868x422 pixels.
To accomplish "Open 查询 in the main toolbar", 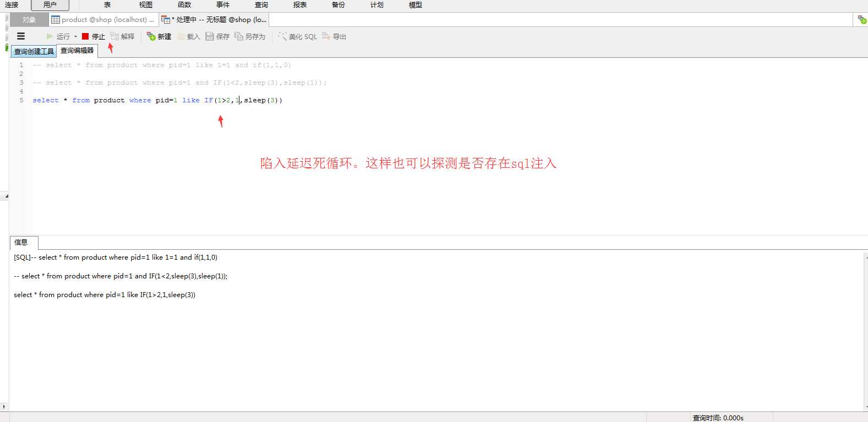I will point(261,5).
